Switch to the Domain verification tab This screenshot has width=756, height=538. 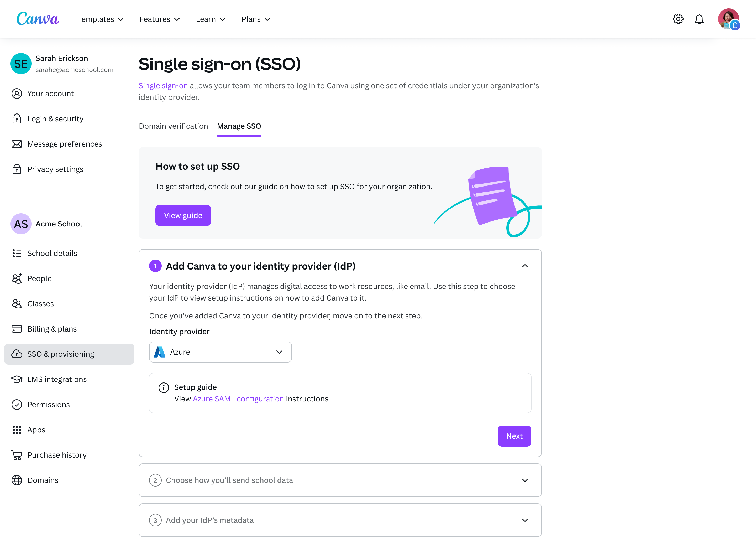[x=174, y=126]
